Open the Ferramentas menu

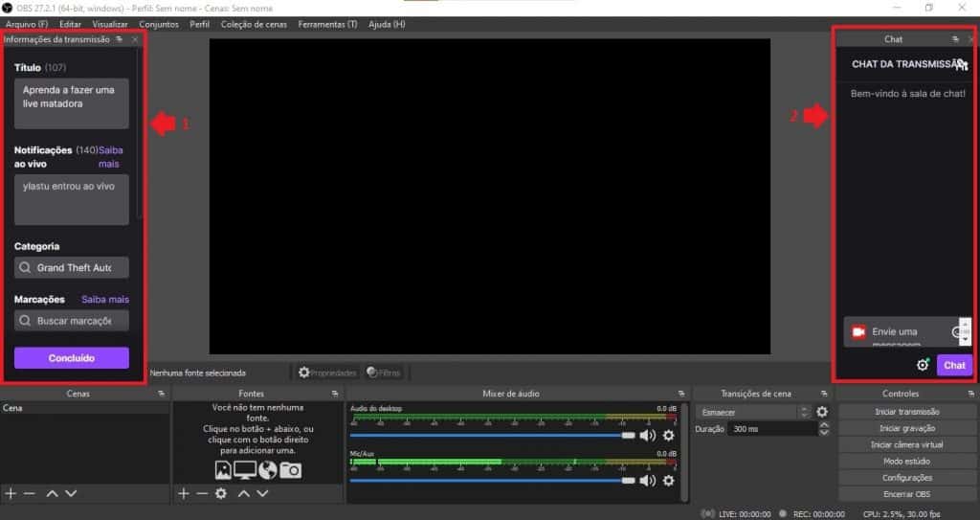[x=327, y=24]
